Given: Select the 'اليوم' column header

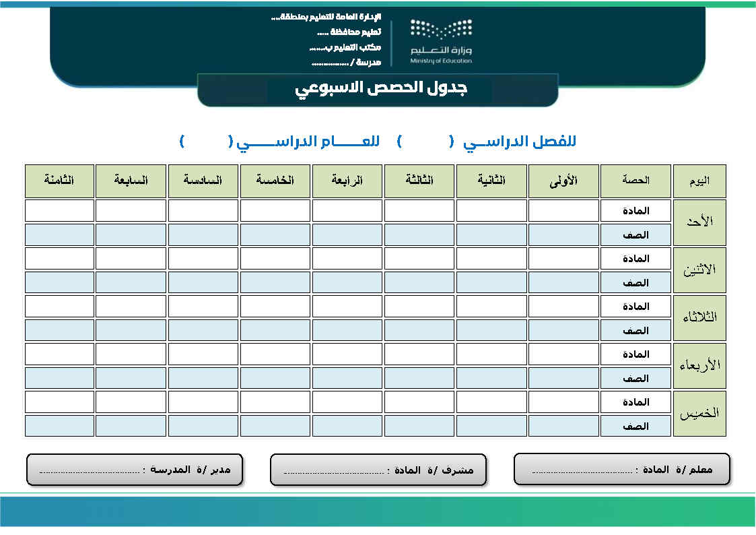Looking at the screenshot, I should (699, 181).
